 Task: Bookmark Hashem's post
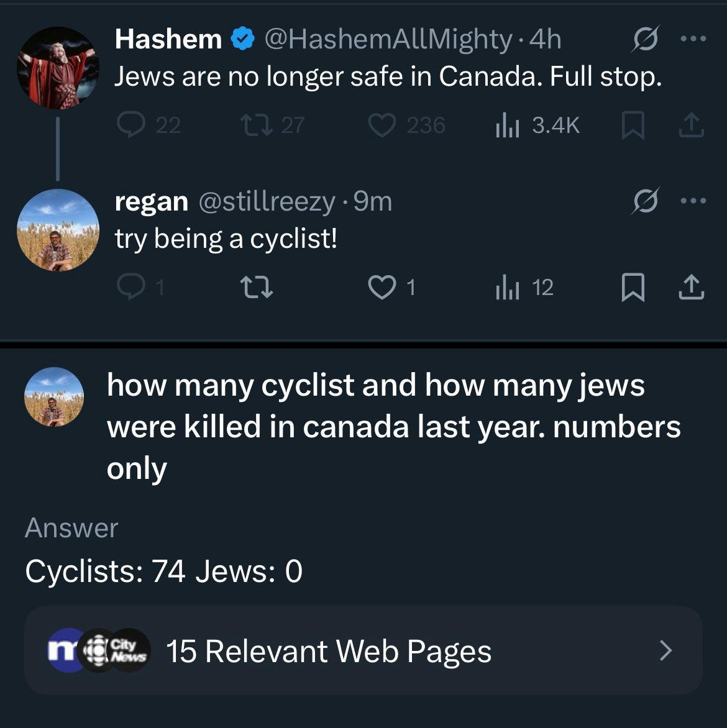point(633,126)
